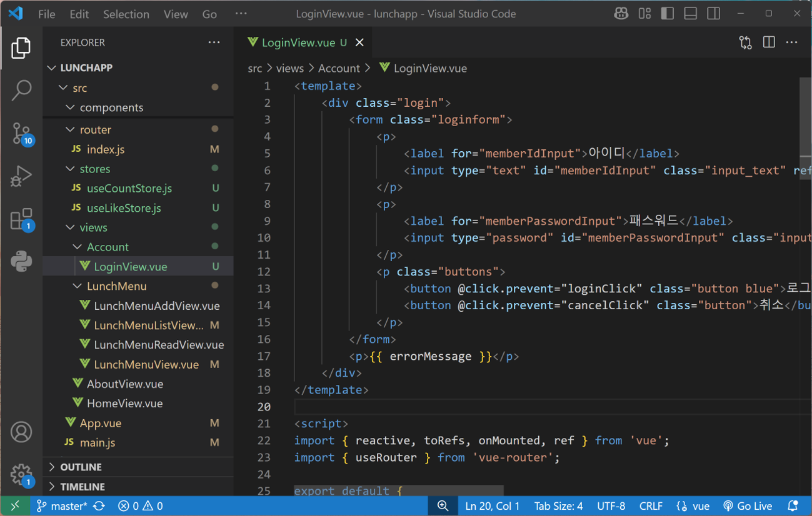
Task: Open the View menu
Action: click(x=176, y=14)
